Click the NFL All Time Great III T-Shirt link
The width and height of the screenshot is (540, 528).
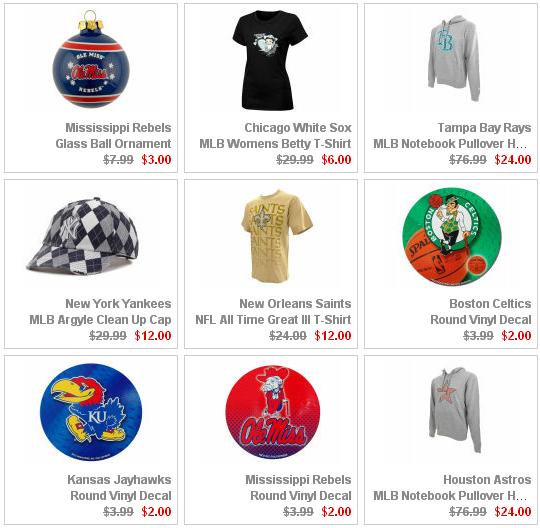[273, 320]
